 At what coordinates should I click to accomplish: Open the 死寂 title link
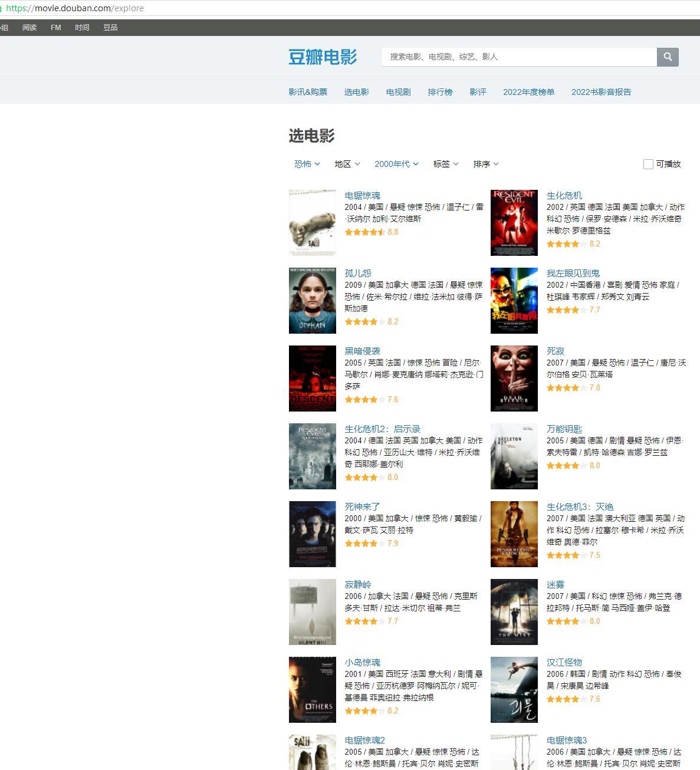pyautogui.click(x=556, y=351)
